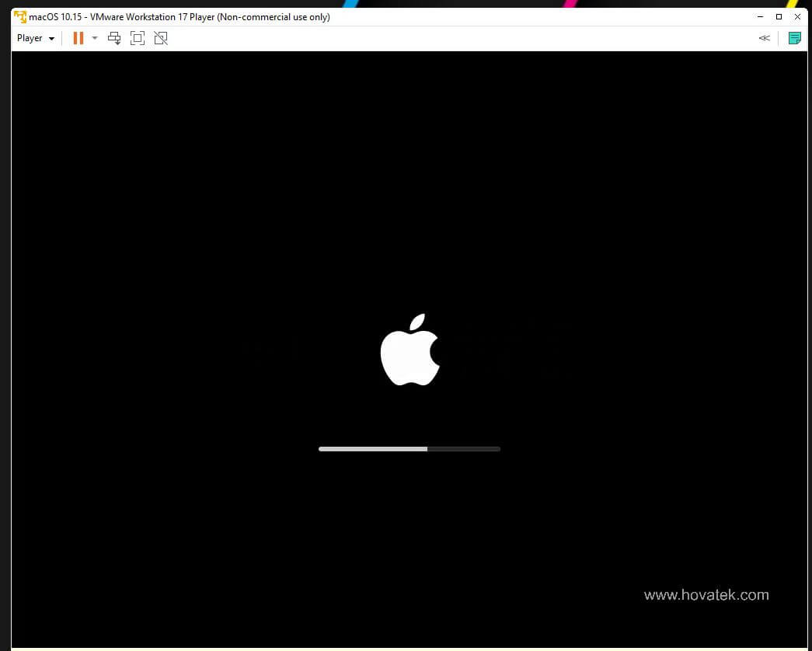Collapse the toolbar with the double-chevron control
This screenshot has width=812, height=651.
(764, 37)
